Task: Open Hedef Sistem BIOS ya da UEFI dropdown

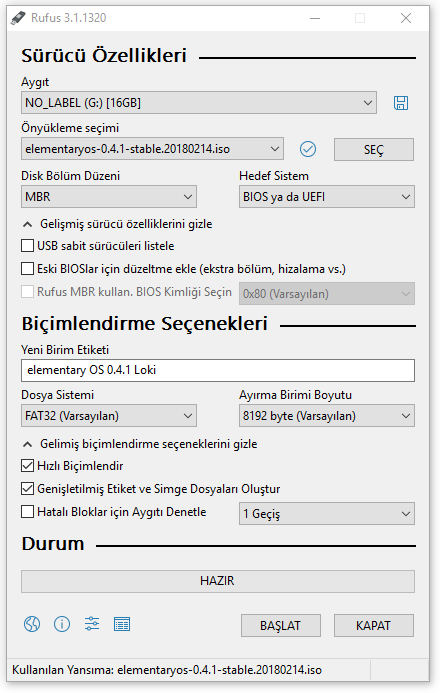Action: point(327,197)
